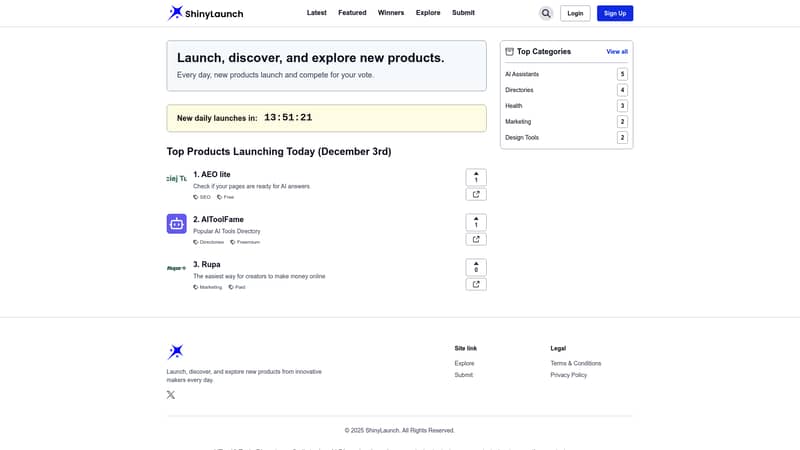Click the X social icon in footer
800x450 pixels.
tap(171, 395)
